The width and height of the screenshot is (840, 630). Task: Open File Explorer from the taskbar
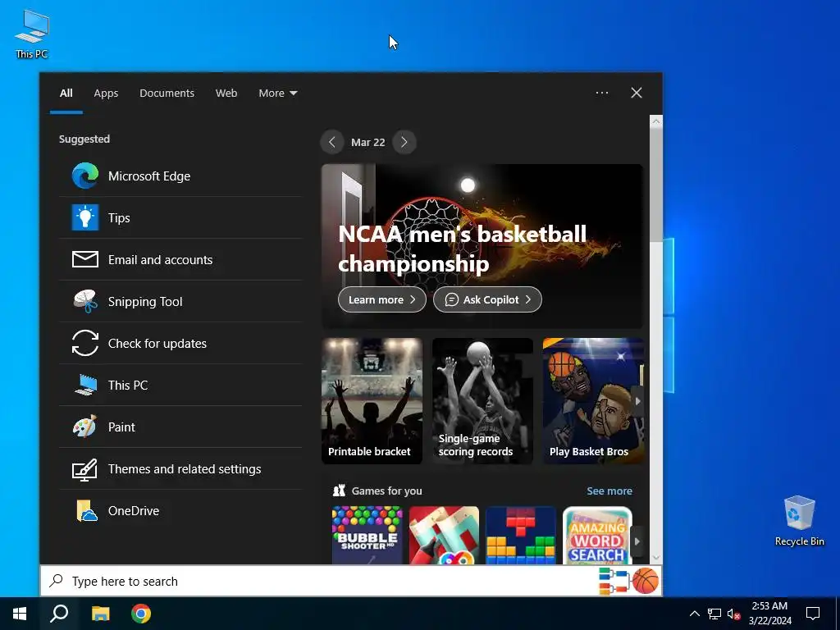coord(100,614)
